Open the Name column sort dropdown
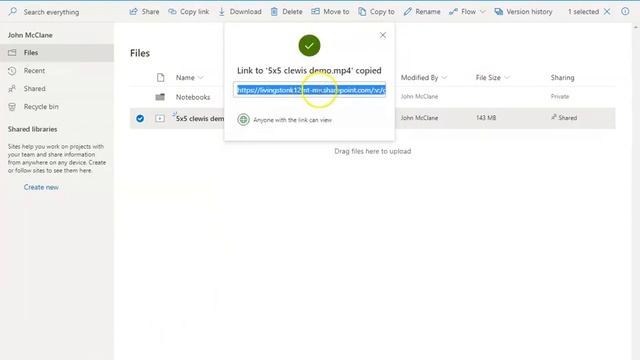Screen dimensions: 640x360 tap(200, 77)
